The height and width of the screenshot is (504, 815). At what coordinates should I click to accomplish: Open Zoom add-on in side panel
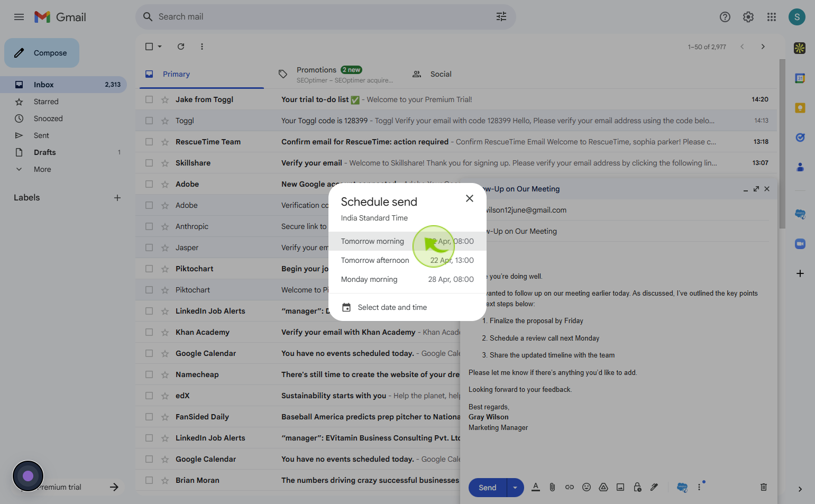pos(800,244)
